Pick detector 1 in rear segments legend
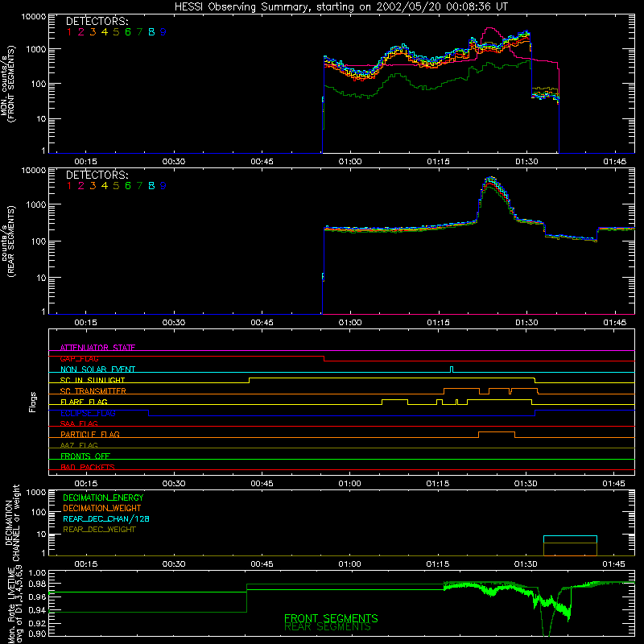 (x=69, y=186)
